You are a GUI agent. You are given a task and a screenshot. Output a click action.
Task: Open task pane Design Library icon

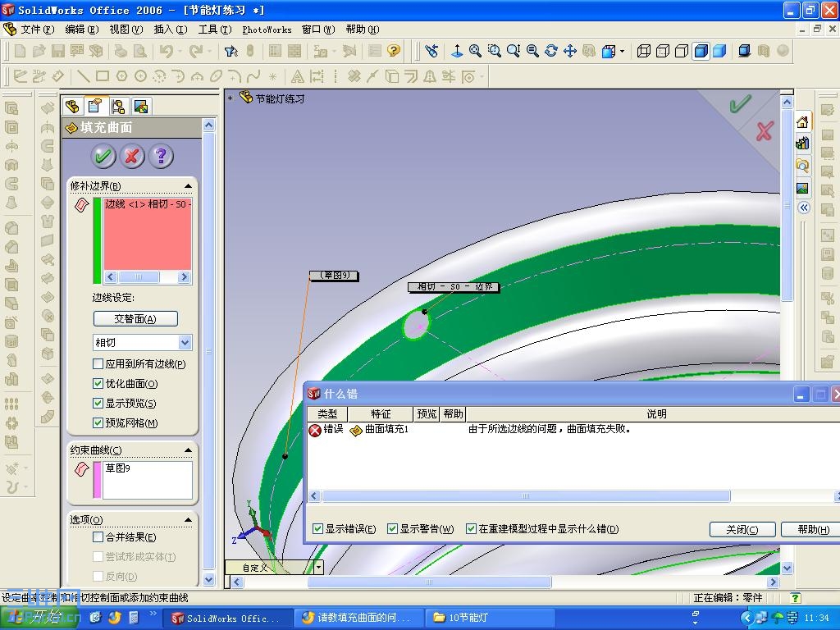click(802, 143)
